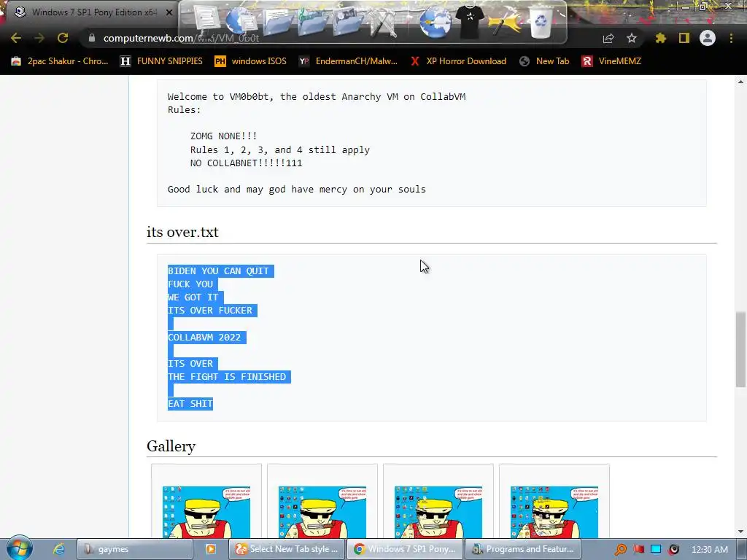The image size is (747, 560).
Task: Open the yellow splash screwdriver dock icon
Action: 505,22
